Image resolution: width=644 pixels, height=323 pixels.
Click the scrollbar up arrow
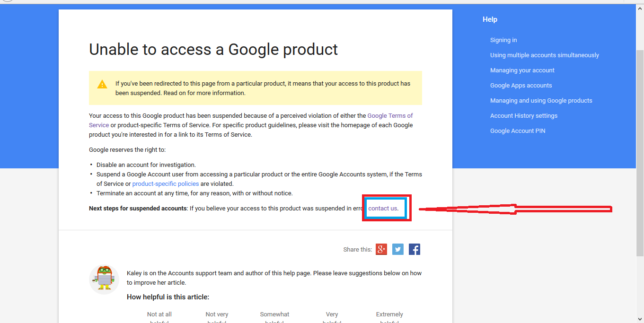[x=640, y=8]
